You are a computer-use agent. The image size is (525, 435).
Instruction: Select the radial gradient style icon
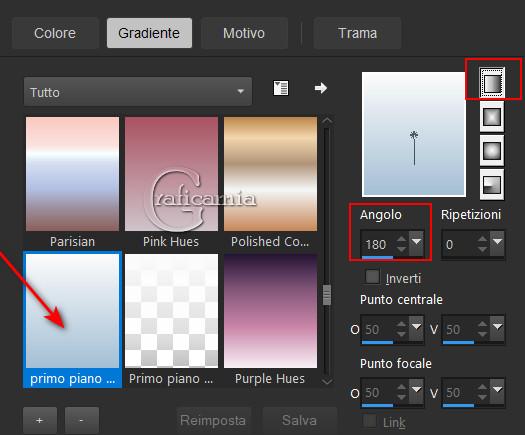pyautogui.click(x=492, y=185)
